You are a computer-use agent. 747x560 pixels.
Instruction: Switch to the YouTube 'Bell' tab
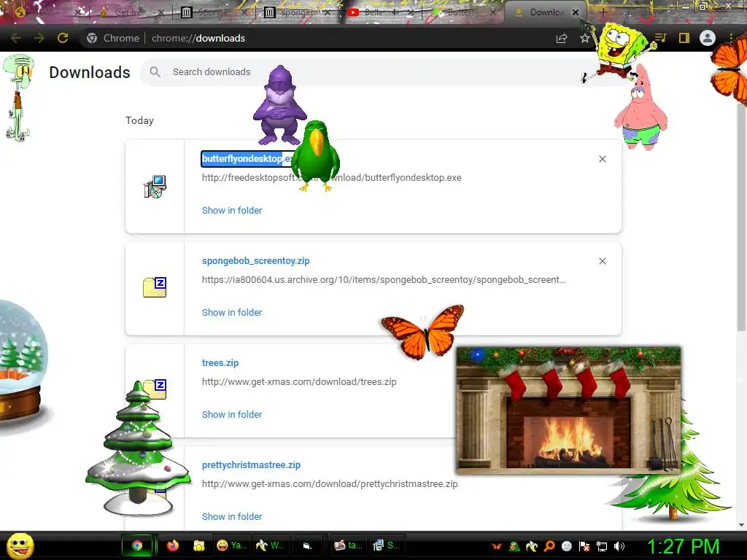373,12
